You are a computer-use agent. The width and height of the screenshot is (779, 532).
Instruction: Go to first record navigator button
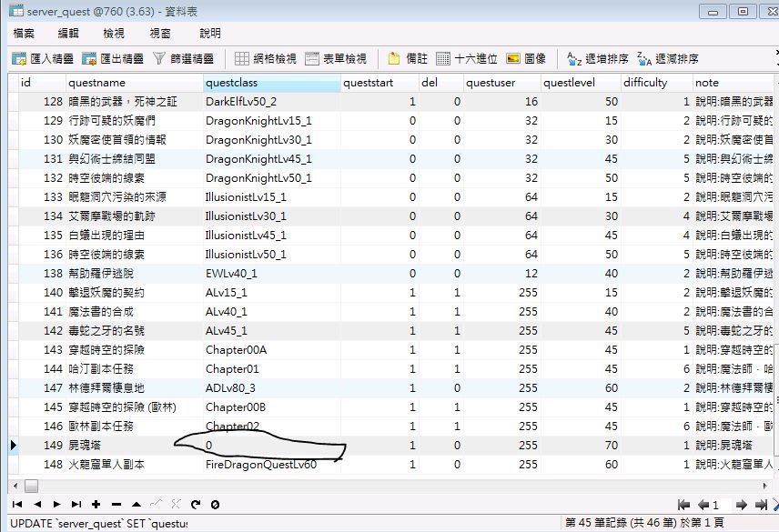point(17,504)
